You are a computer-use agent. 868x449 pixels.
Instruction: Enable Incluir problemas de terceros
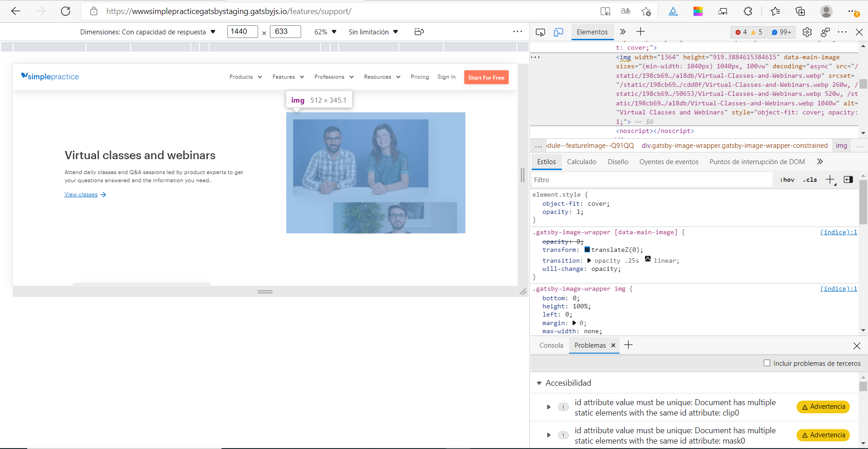(x=767, y=363)
